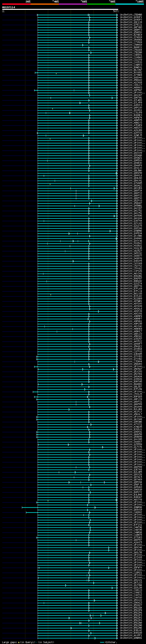This screenshot has height=644, width=146.
Task: Select the UniRef100_B2VWC9 hit label
Action: (131, 35)
